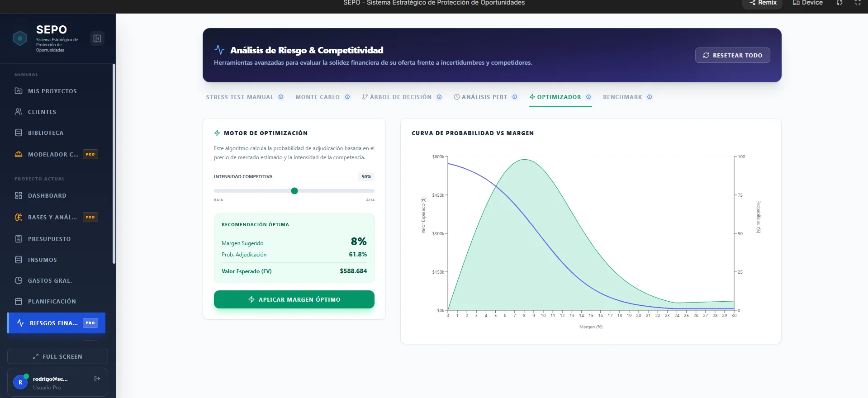Open Mis Proyectos in the sidebar
This screenshot has height=398, width=868.
[x=52, y=91]
